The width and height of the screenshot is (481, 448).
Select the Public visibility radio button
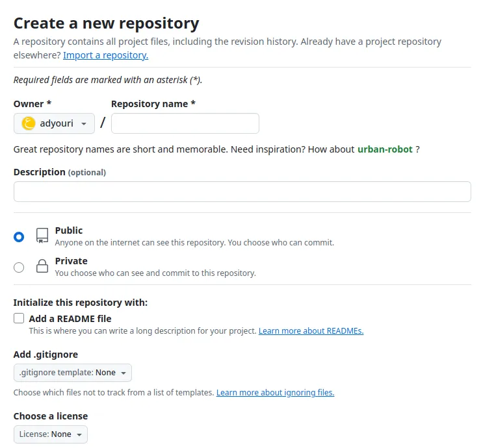click(19, 237)
